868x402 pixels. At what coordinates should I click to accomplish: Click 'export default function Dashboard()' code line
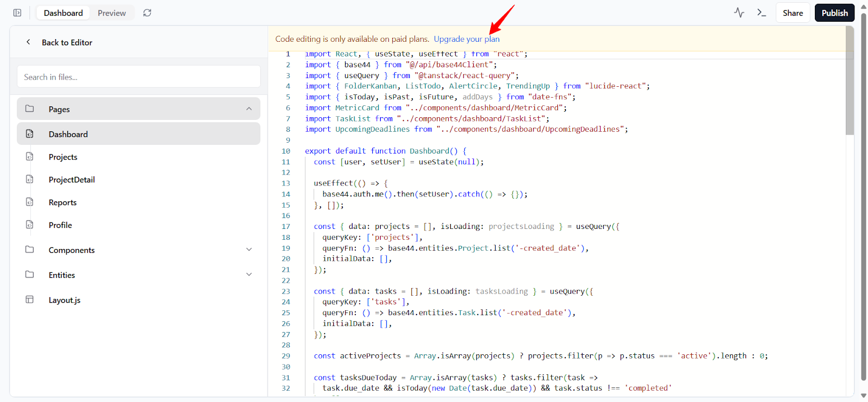[385, 151]
